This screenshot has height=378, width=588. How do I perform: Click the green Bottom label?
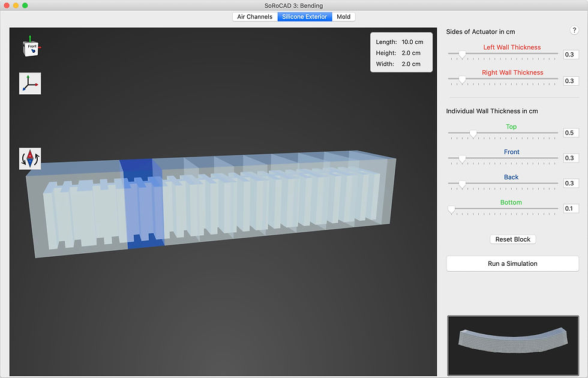point(511,203)
